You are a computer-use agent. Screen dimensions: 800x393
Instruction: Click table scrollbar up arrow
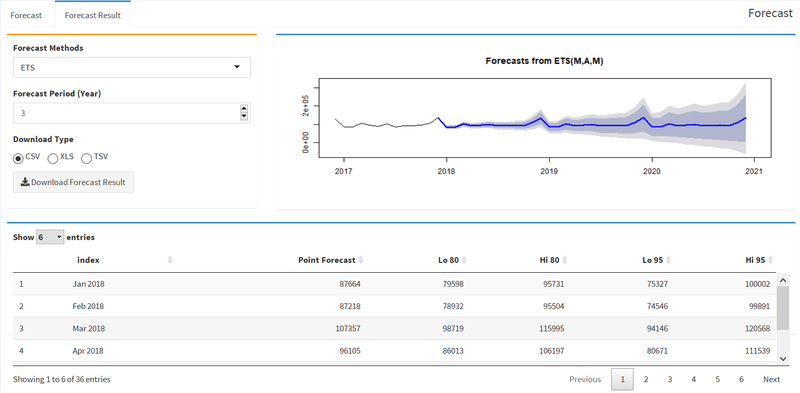(783, 280)
